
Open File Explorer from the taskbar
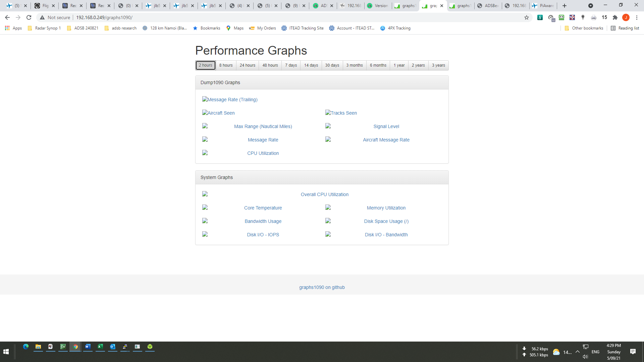pyautogui.click(x=38, y=347)
